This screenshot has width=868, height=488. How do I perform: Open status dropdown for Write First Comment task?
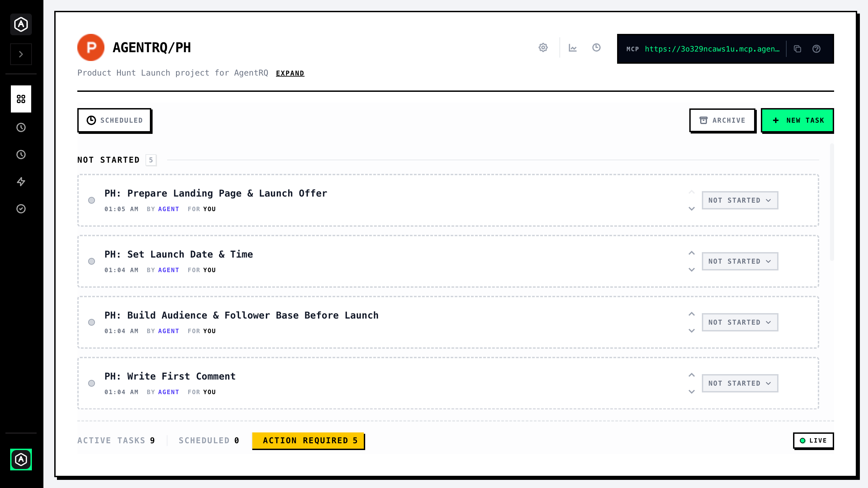coord(740,383)
